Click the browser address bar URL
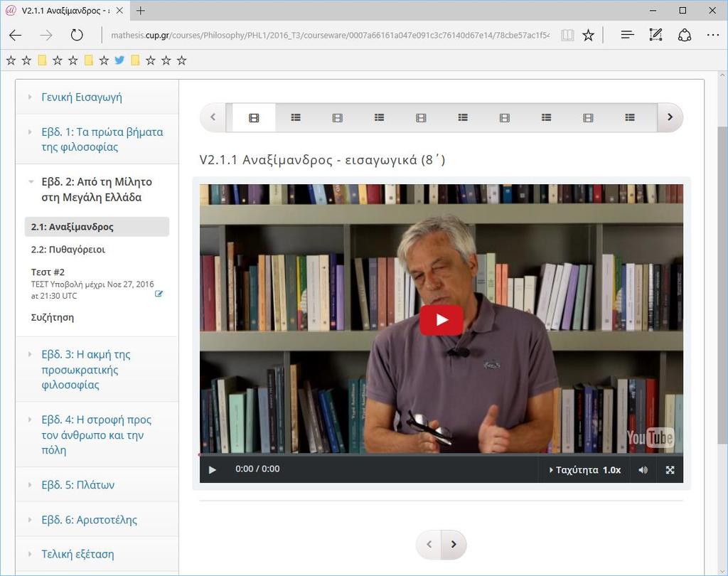Screen dimensions: 728x576 coord(330,36)
